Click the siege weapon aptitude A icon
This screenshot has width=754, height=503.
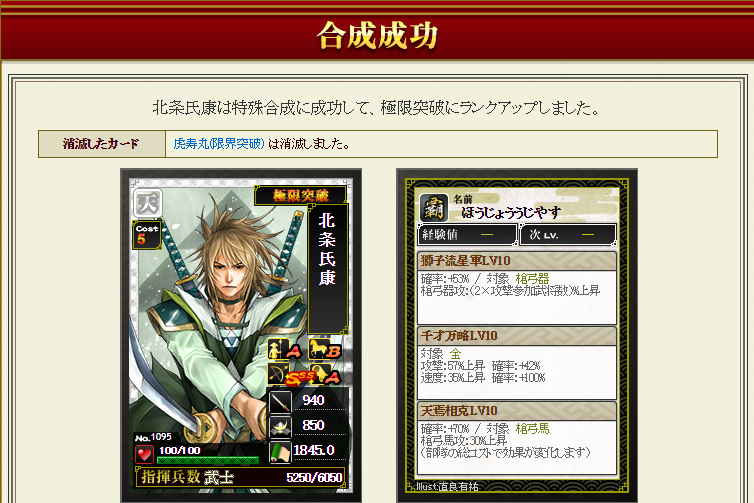326,374
